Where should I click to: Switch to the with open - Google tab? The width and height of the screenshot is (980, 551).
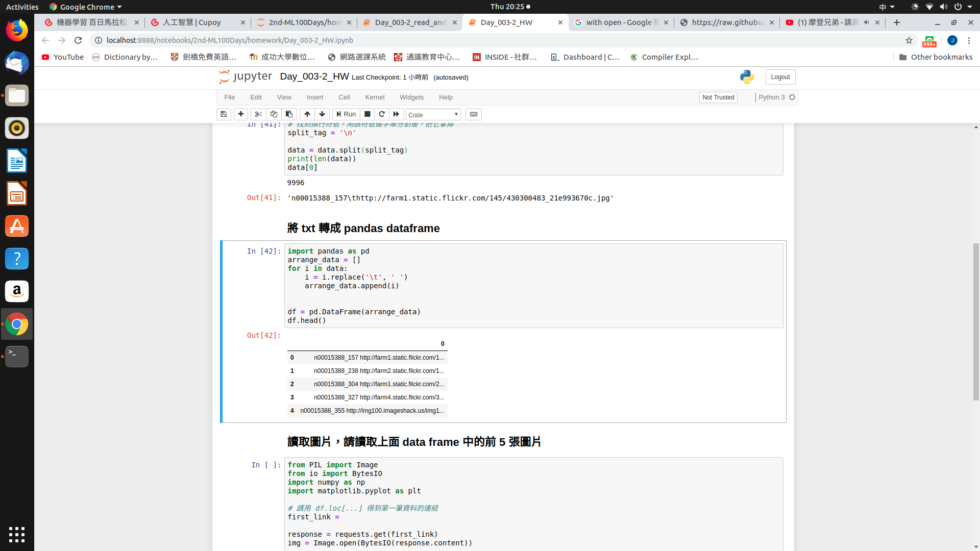pos(621,22)
